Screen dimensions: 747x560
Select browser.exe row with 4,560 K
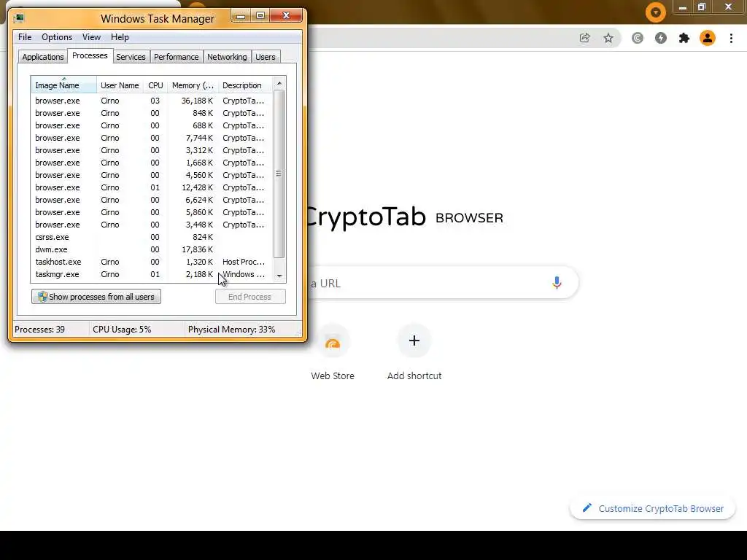coord(152,175)
